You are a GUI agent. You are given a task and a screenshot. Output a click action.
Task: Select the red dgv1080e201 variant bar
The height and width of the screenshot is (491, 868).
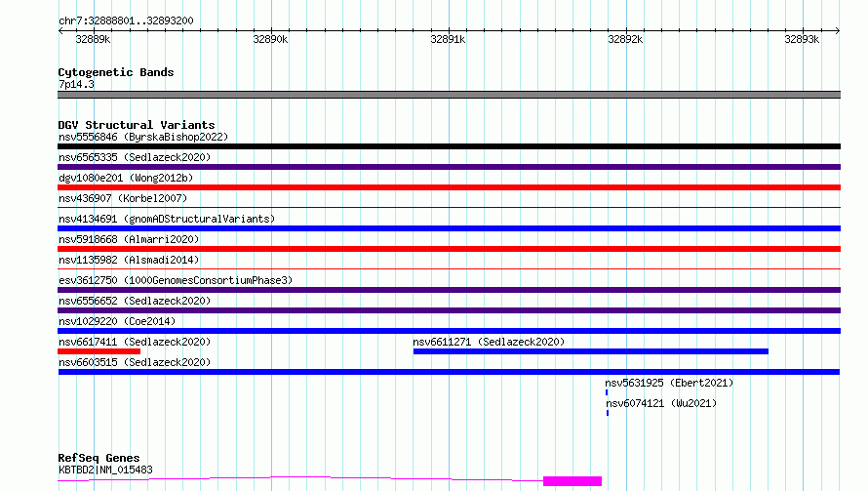(449, 187)
